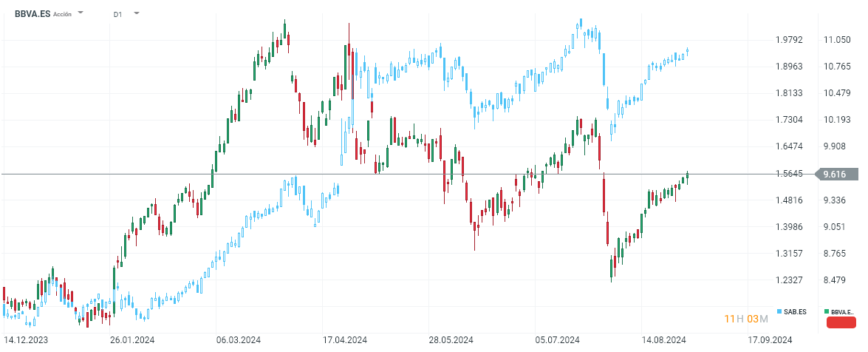Select the 05.07.2024 date axis marker
The width and height of the screenshot is (868, 352).
(x=557, y=340)
